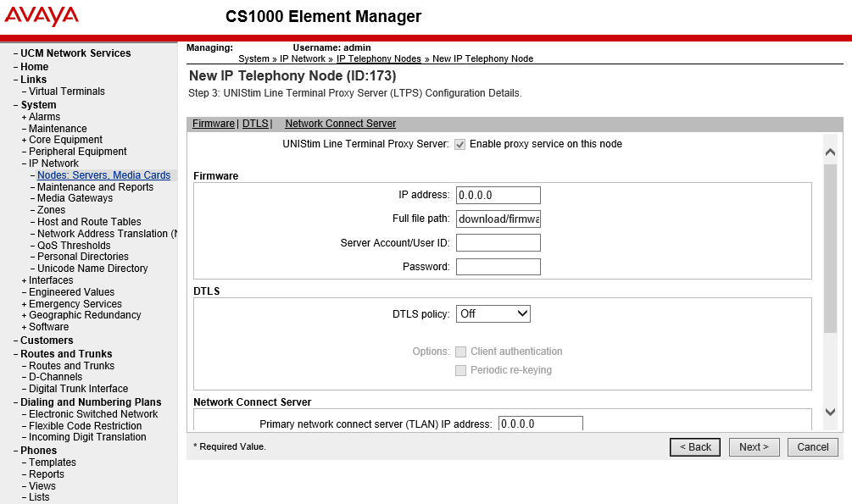Open QoS Thresholds
The image size is (852, 504).
[74, 246]
